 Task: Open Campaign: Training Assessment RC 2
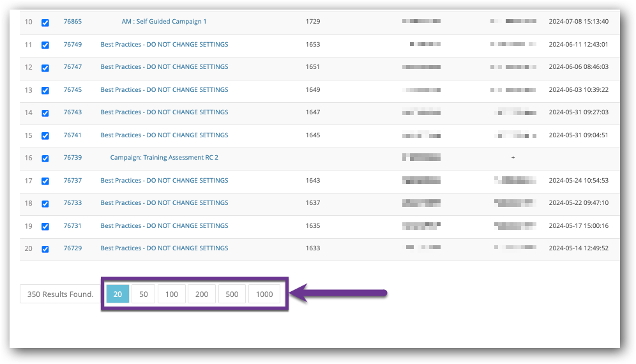pos(164,158)
